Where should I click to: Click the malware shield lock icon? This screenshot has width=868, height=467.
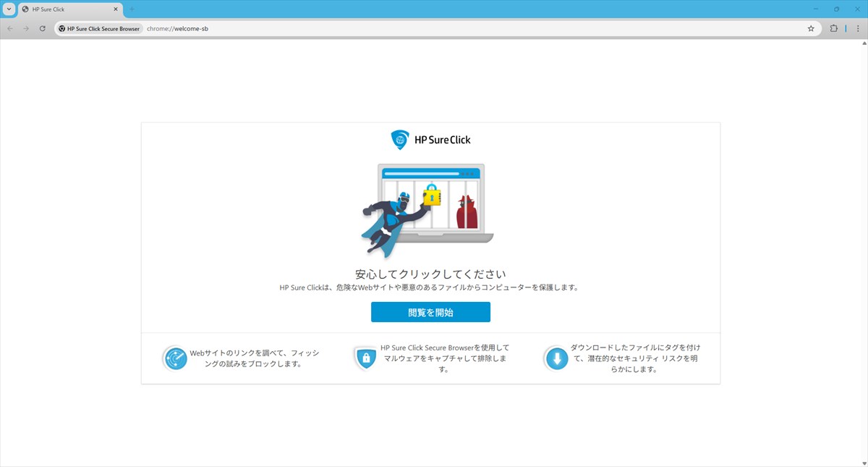[366, 358]
